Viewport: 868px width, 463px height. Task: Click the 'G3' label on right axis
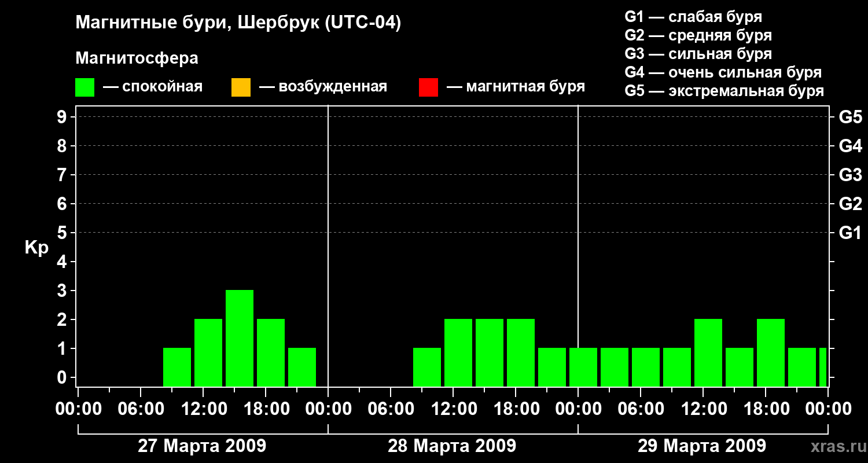[x=850, y=175]
